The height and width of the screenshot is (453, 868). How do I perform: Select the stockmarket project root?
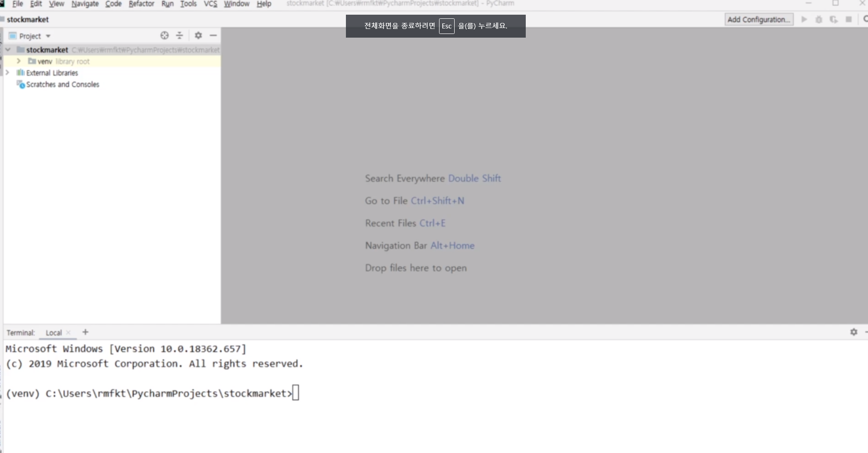pyautogui.click(x=112, y=50)
